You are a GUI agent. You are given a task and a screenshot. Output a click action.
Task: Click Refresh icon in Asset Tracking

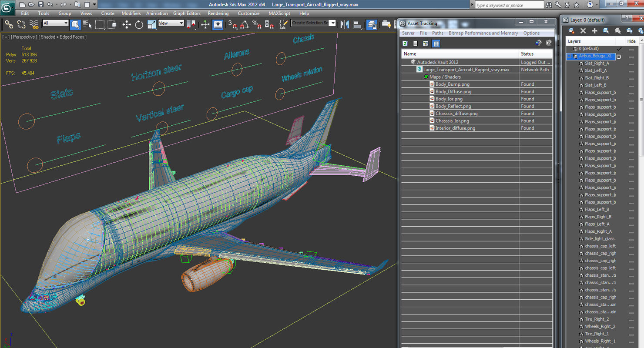(x=405, y=43)
